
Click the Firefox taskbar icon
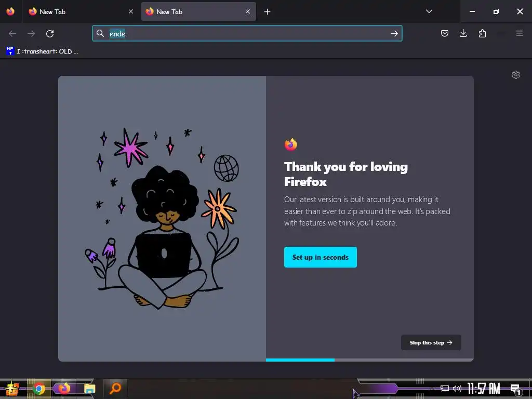point(64,389)
